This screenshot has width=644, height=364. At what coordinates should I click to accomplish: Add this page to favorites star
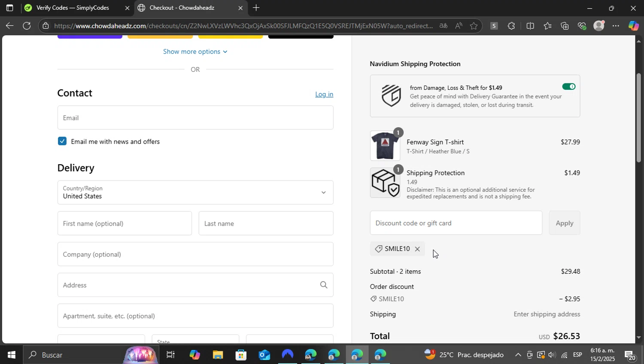coord(474,26)
